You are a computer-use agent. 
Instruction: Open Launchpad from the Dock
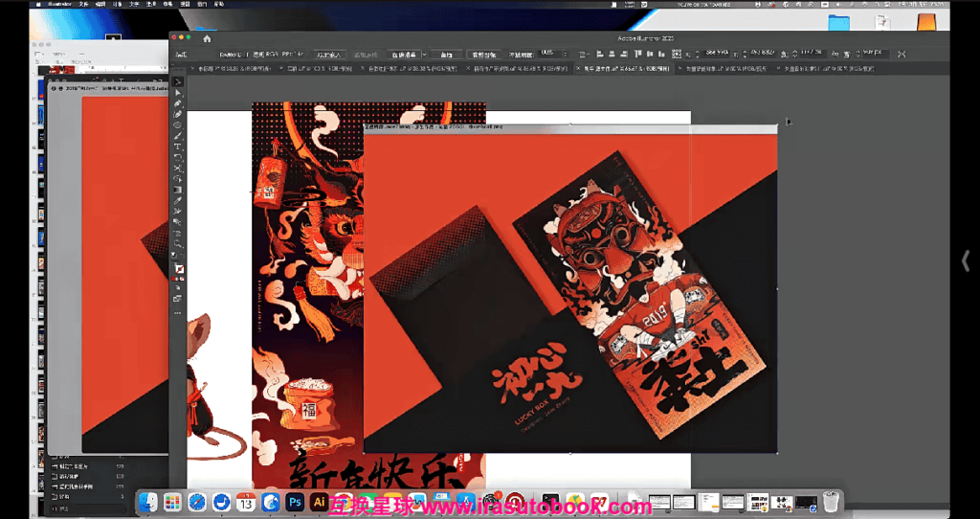click(x=172, y=502)
